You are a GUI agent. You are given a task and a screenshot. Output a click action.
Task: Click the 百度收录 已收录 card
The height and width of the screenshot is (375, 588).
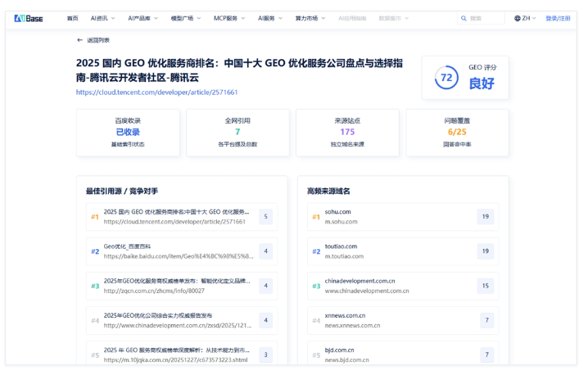pyautogui.click(x=128, y=133)
